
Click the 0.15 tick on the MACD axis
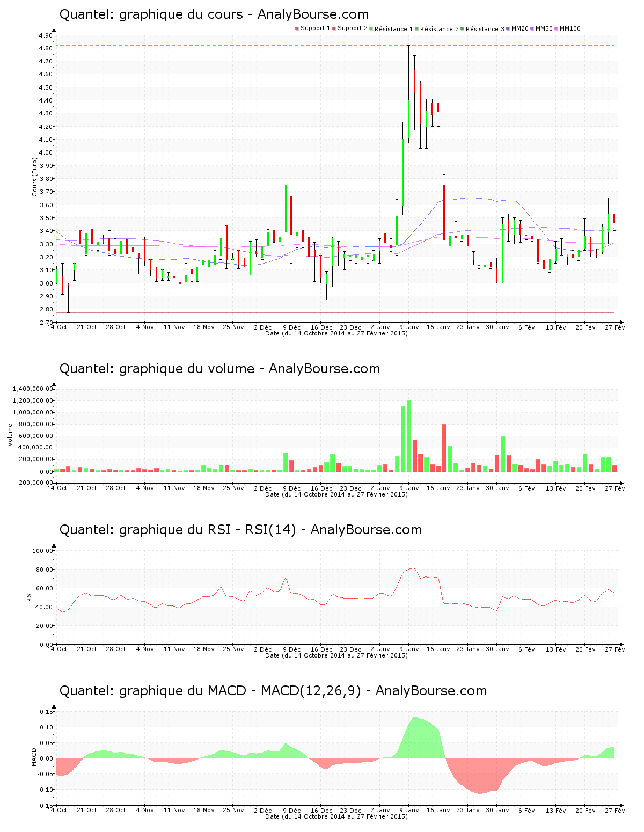coord(46,712)
